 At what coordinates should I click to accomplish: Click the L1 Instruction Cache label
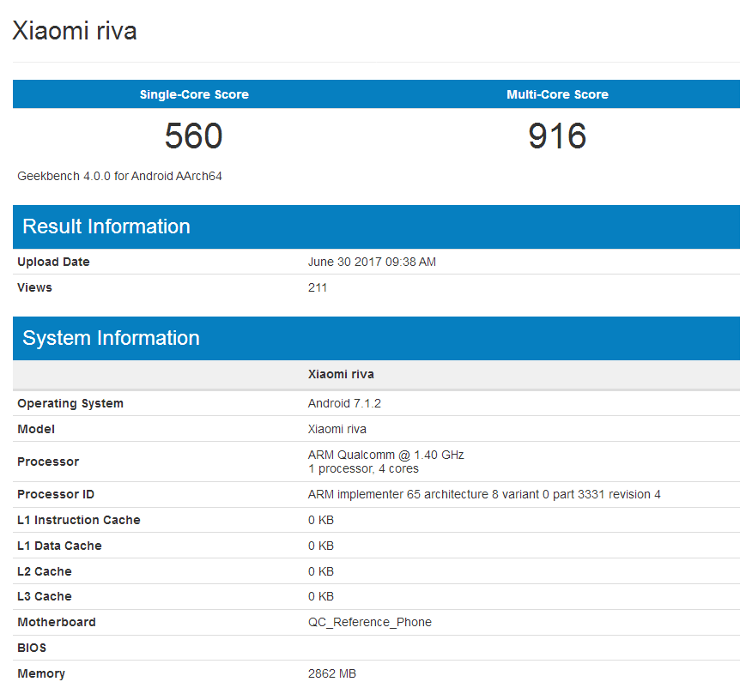79,520
